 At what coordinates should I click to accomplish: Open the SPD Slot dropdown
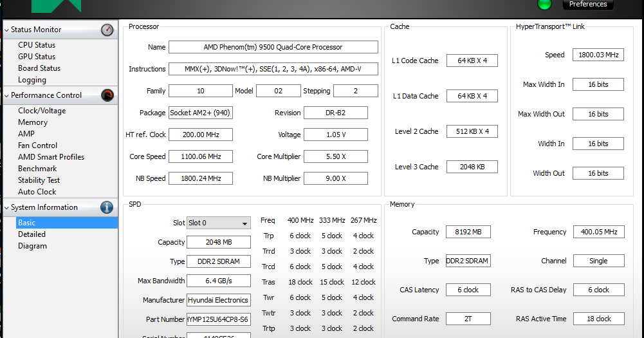219,223
